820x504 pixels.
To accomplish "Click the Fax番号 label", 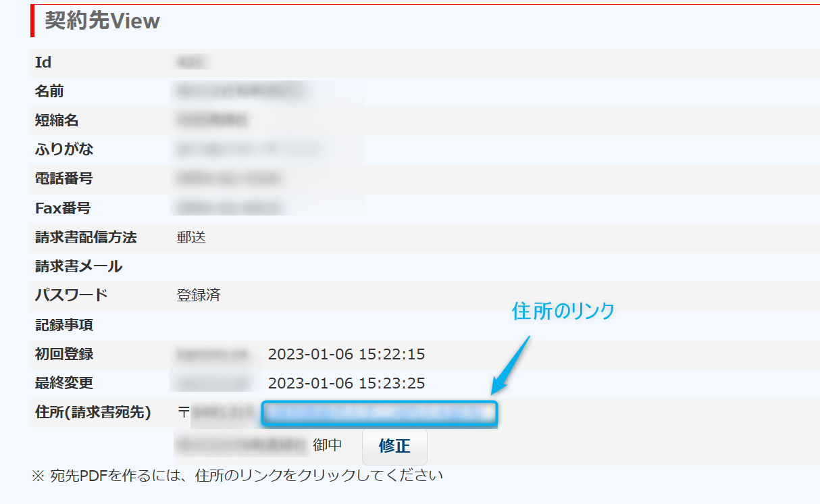I will [63, 208].
